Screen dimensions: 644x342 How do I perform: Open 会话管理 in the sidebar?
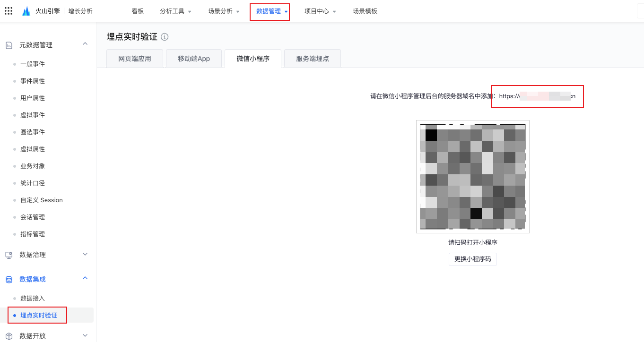tap(33, 217)
